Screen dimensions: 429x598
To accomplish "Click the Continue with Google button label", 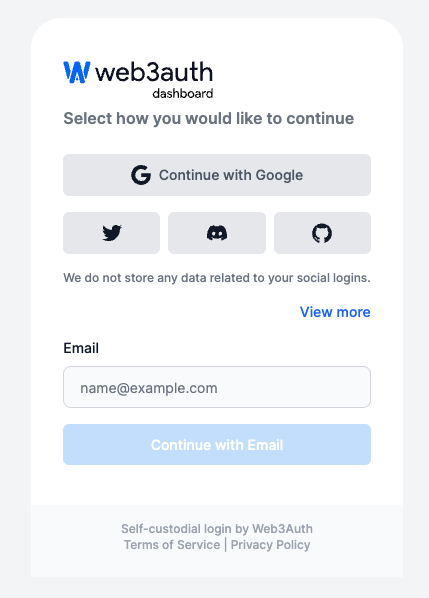I will pyautogui.click(x=231, y=175).
